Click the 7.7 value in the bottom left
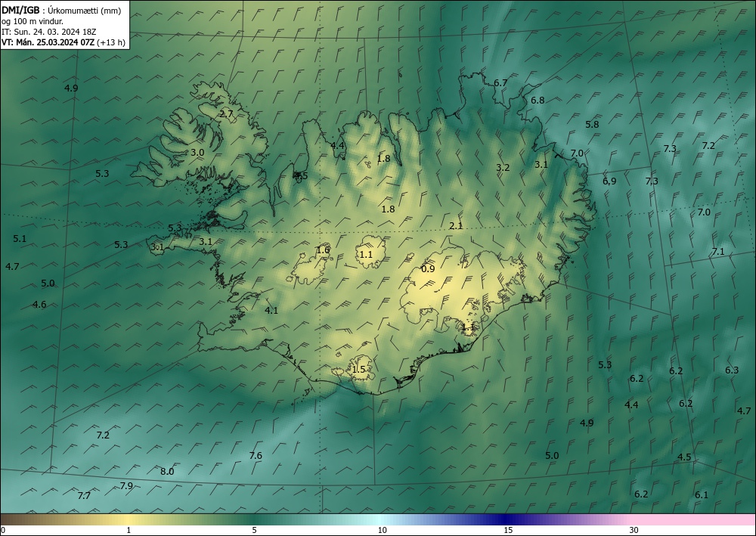This screenshot has height=536, width=756. pyautogui.click(x=84, y=495)
